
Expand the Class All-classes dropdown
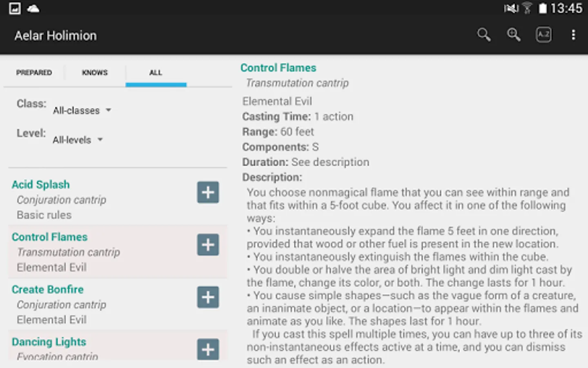[x=82, y=110]
